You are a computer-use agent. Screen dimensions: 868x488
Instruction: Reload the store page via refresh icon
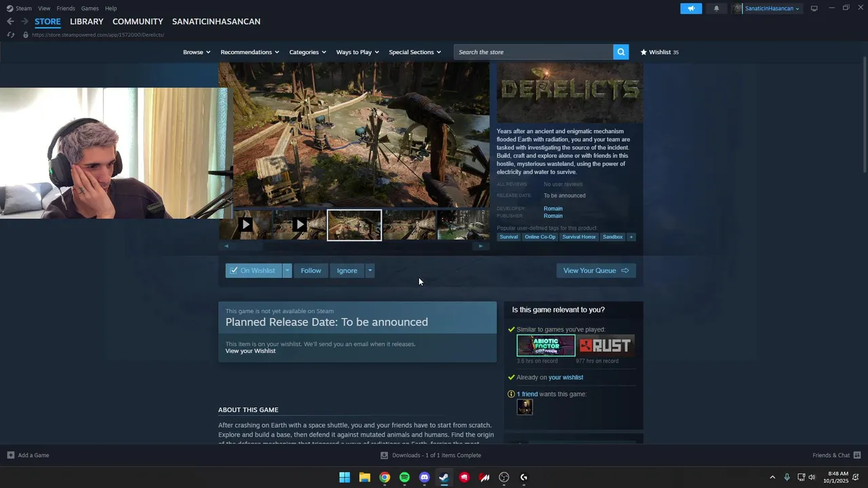[x=11, y=35]
